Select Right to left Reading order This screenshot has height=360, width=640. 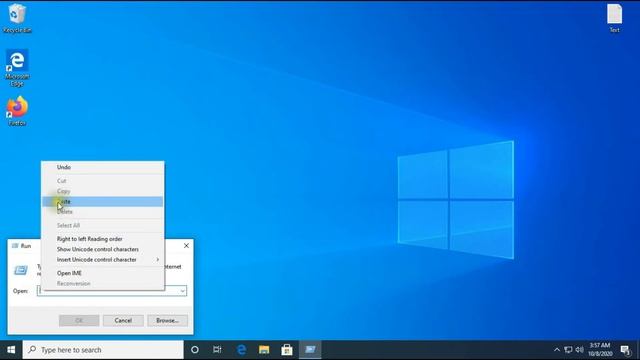(x=102, y=239)
